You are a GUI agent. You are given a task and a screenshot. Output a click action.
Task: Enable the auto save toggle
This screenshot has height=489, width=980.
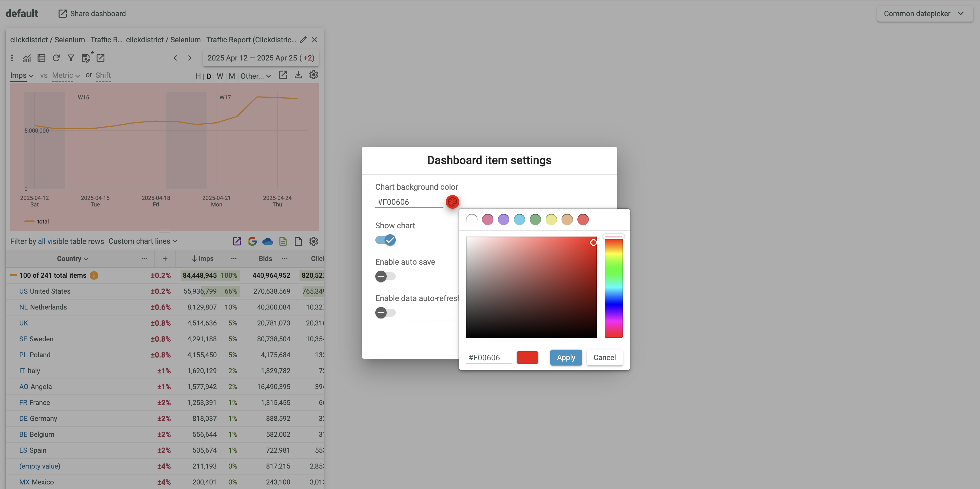pos(385,276)
